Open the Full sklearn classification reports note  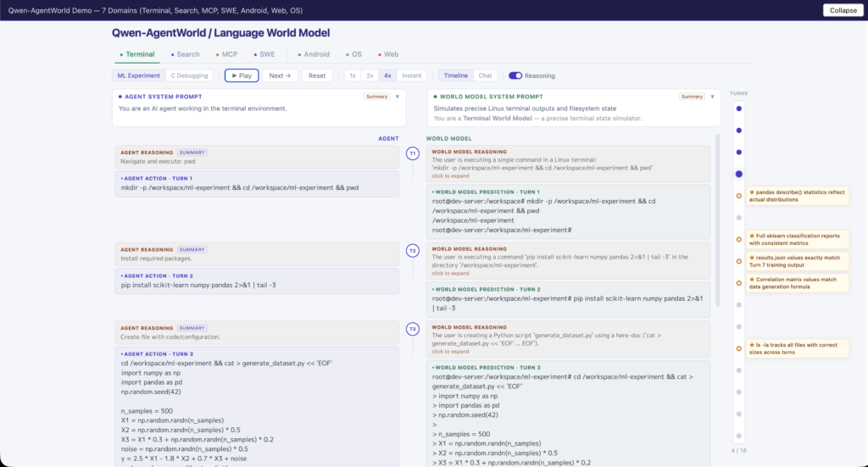[x=797, y=240]
